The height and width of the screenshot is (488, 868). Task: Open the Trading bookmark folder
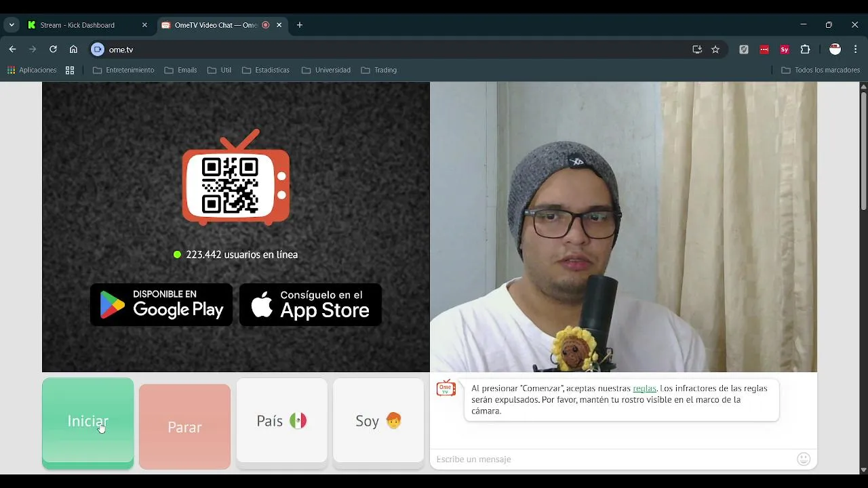tap(379, 70)
